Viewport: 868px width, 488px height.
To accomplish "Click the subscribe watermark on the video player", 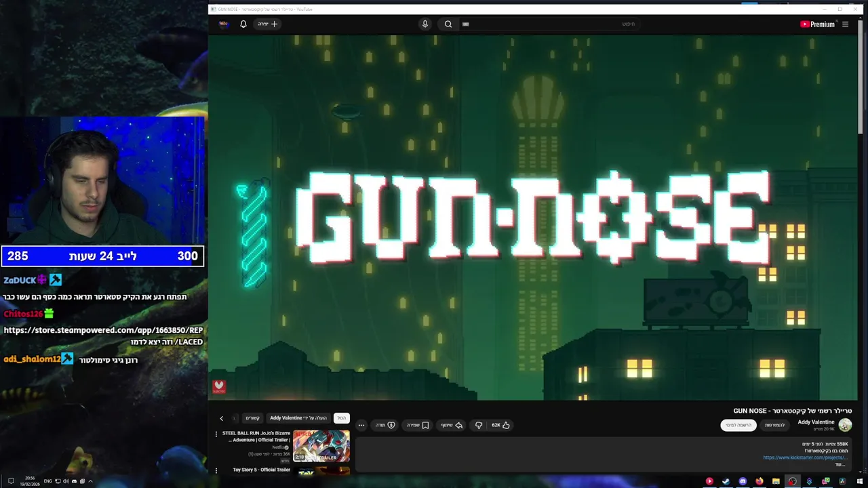I will point(218,386).
